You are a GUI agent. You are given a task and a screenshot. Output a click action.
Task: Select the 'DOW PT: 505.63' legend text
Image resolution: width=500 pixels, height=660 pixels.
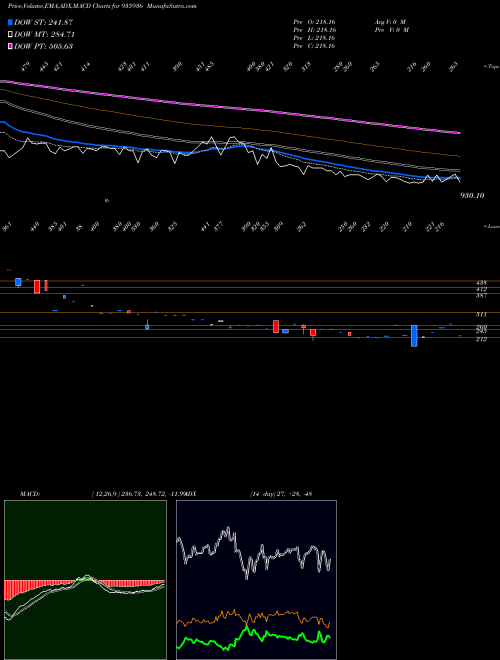(44, 46)
